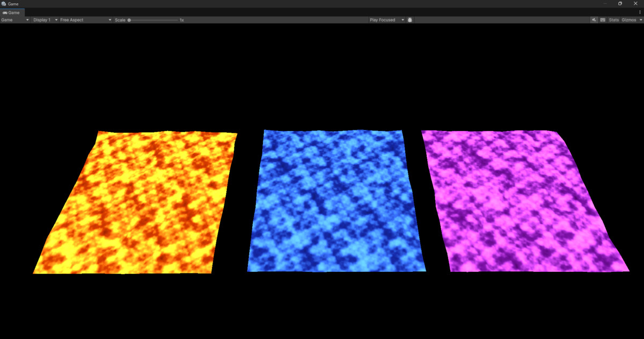Click the 1x scale value

point(181,20)
